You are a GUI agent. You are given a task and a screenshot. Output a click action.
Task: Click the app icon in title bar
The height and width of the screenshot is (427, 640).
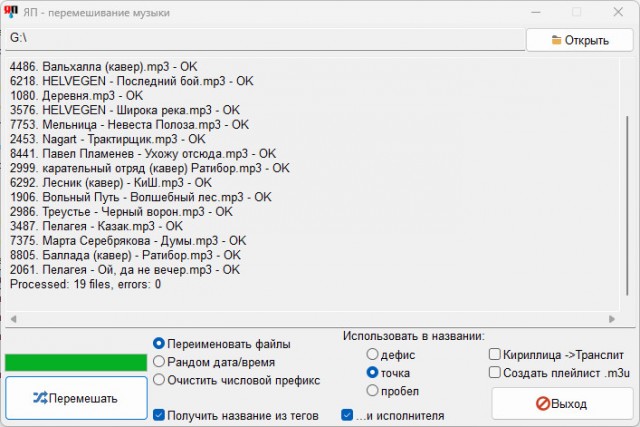(x=12, y=12)
